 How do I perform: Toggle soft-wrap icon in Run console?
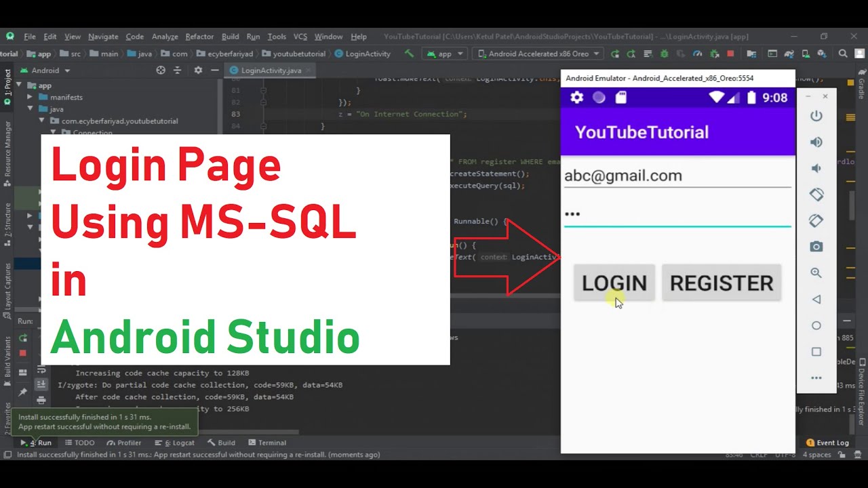[41, 369]
